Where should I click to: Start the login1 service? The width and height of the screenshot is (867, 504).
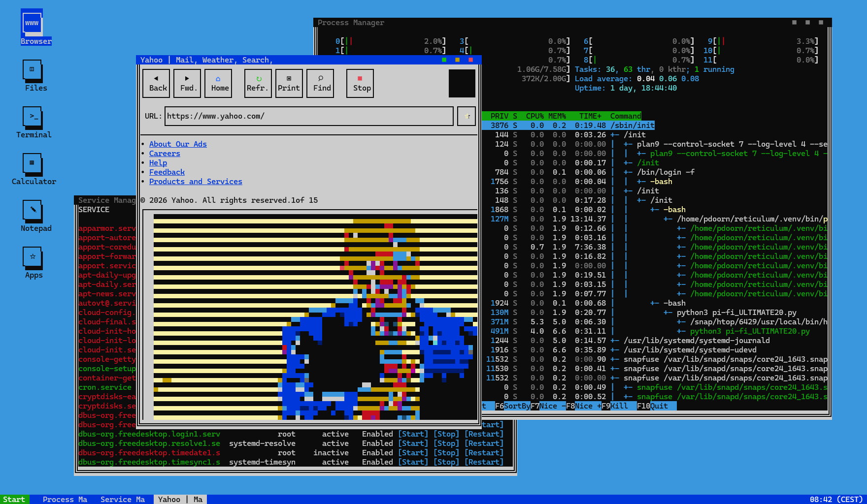[x=413, y=434]
